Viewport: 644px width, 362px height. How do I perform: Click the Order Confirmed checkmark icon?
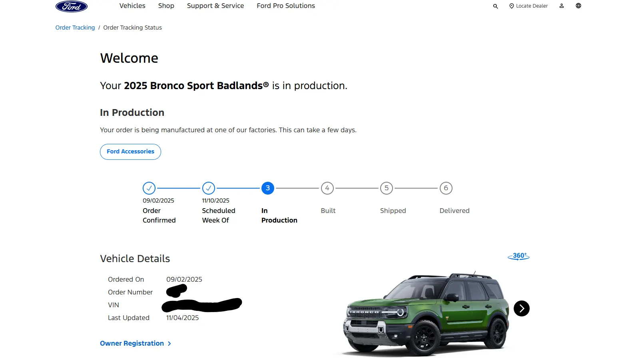click(149, 188)
